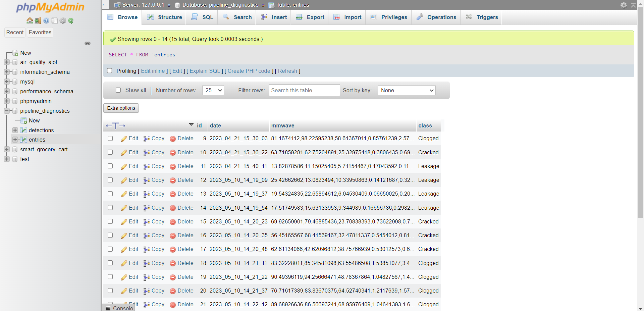Log out using the exit door icon
Image resolution: width=644 pixels, height=311 pixels.
[x=38, y=20]
